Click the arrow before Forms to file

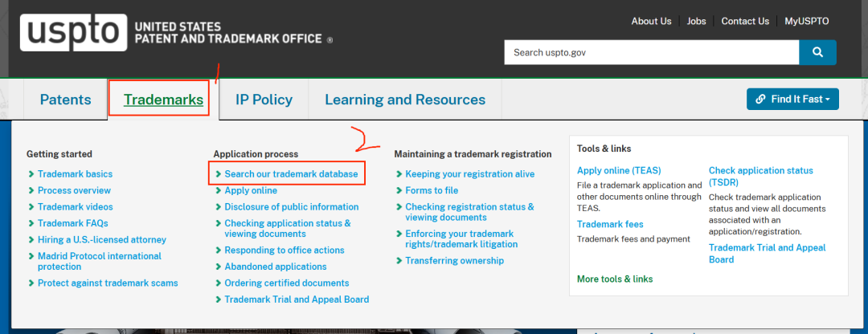pyautogui.click(x=399, y=190)
